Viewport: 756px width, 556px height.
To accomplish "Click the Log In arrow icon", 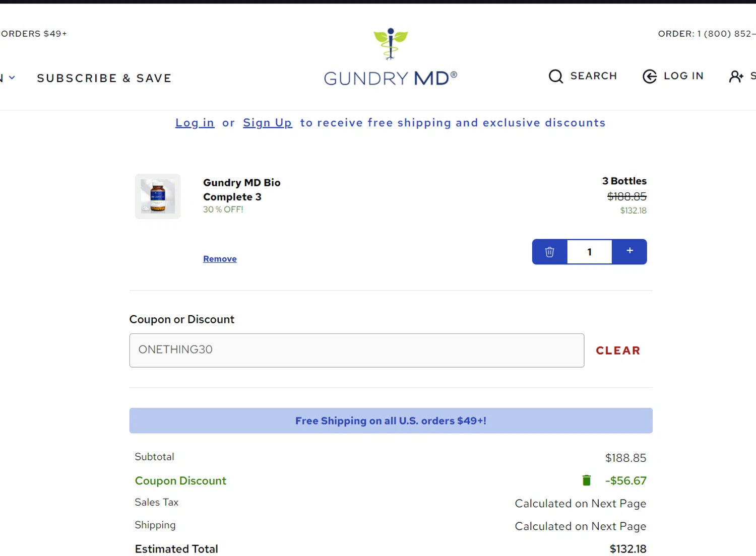I will [x=650, y=76].
